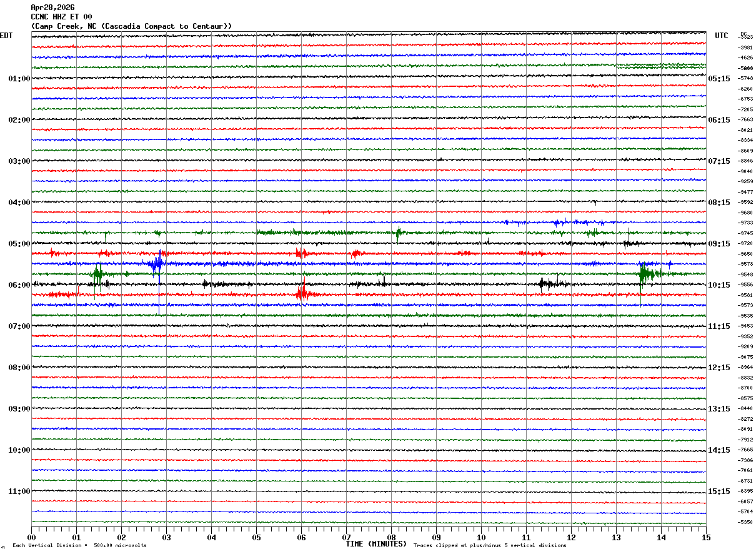The height and width of the screenshot is (554, 756).
Task: Click the minute 00 axis tick label
Action: point(31,537)
